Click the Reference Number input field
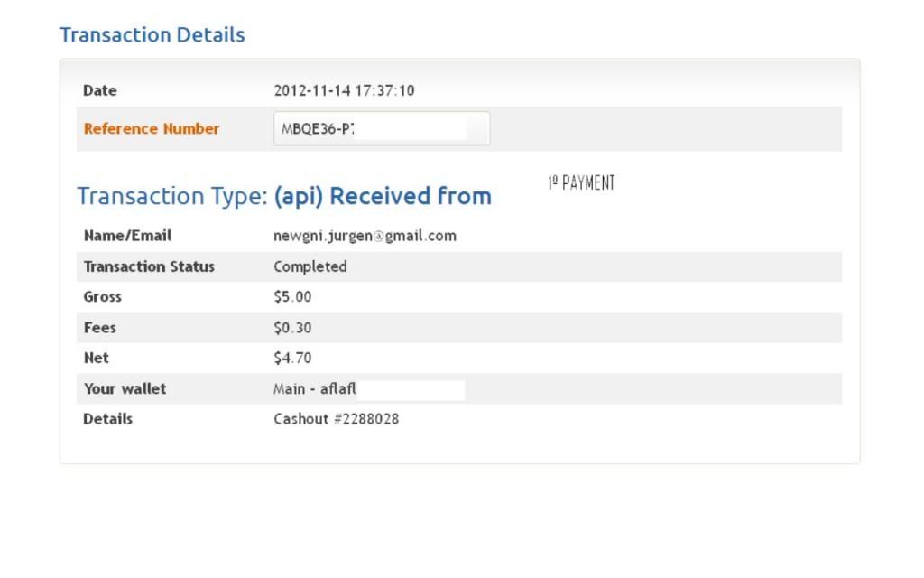Image resolution: width=924 pixels, height=578 pixels. (x=382, y=128)
